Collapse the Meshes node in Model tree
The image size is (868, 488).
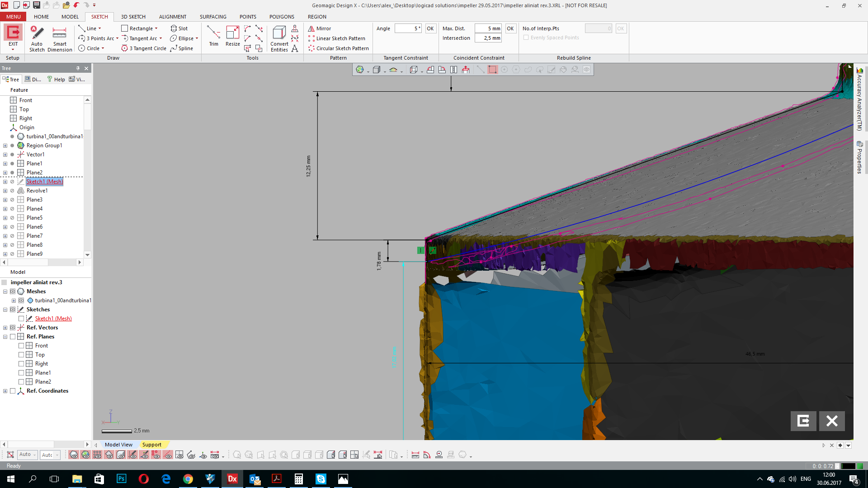tap(5, 291)
